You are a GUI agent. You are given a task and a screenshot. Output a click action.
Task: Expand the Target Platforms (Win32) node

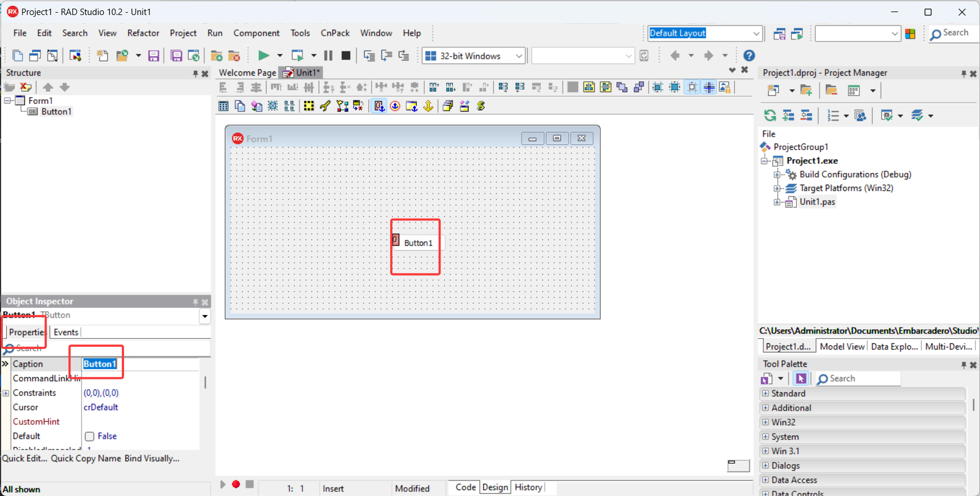(x=777, y=189)
